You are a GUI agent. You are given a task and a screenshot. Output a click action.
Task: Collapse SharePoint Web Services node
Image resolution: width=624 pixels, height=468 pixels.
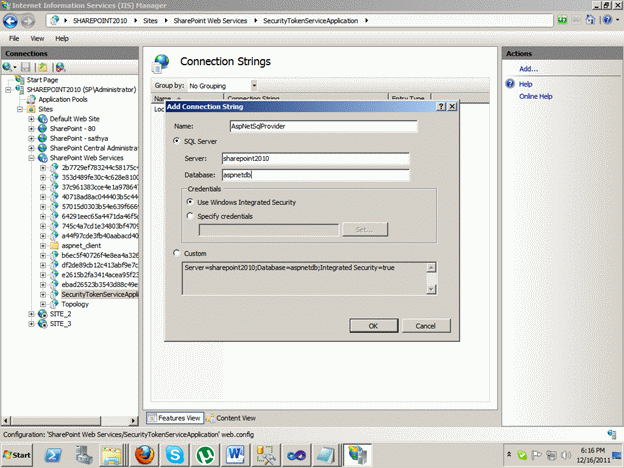31,158
